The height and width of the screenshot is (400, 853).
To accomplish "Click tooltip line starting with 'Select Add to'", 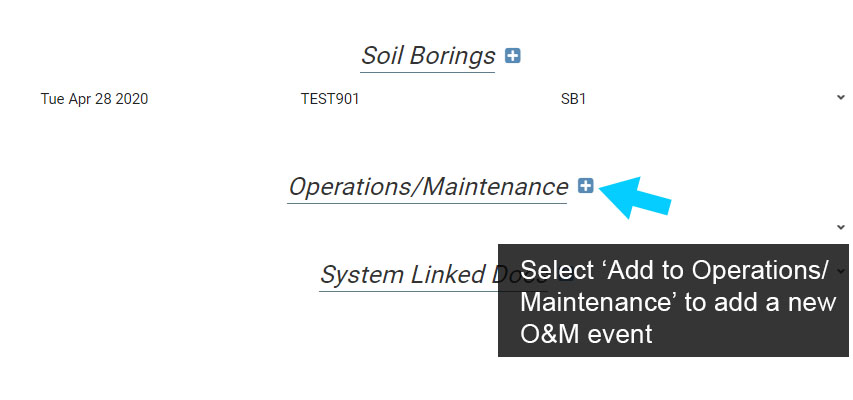I will (x=673, y=270).
